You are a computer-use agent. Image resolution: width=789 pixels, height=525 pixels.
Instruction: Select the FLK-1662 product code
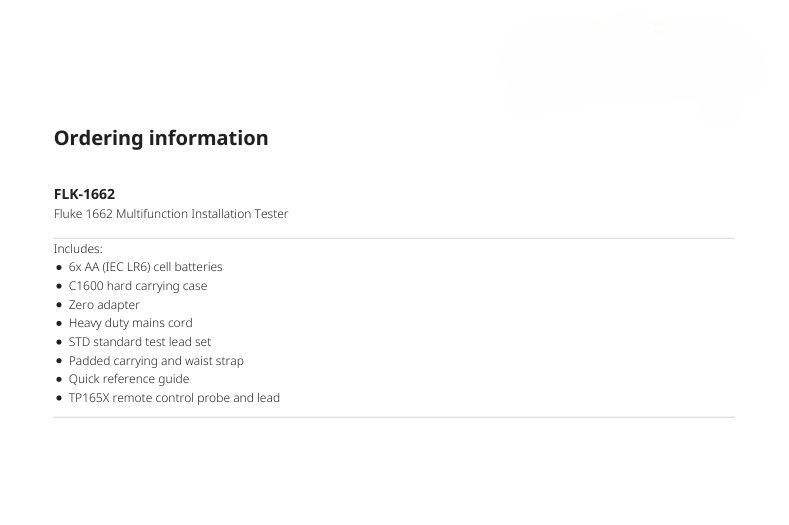pos(85,194)
